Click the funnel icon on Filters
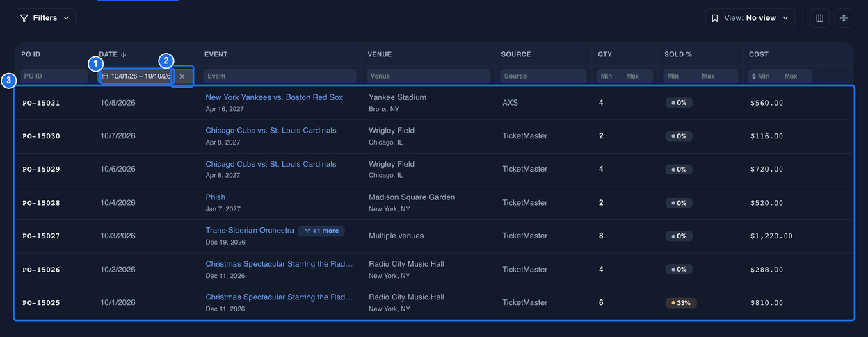 coord(24,18)
